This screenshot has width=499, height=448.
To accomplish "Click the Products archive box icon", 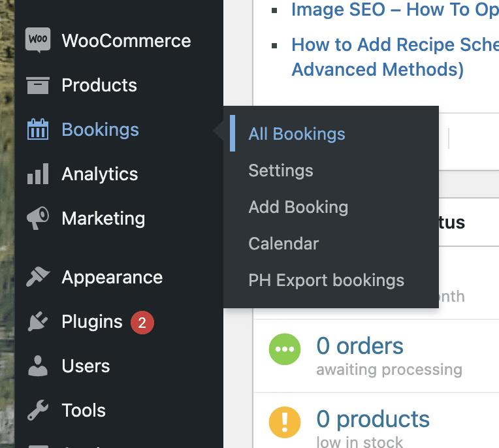I will click(x=38, y=86).
